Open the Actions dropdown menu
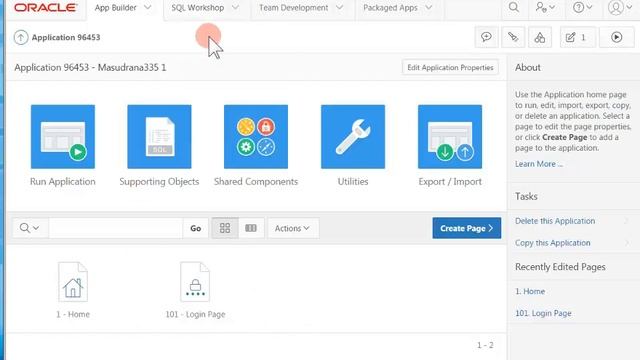The width and height of the screenshot is (640, 360). pyautogui.click(x=293, y=228)
